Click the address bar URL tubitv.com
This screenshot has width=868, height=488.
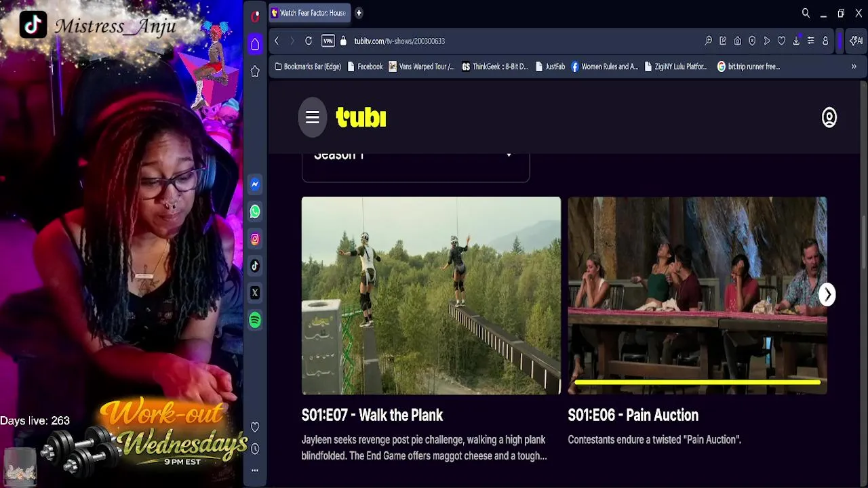(399, 41)
